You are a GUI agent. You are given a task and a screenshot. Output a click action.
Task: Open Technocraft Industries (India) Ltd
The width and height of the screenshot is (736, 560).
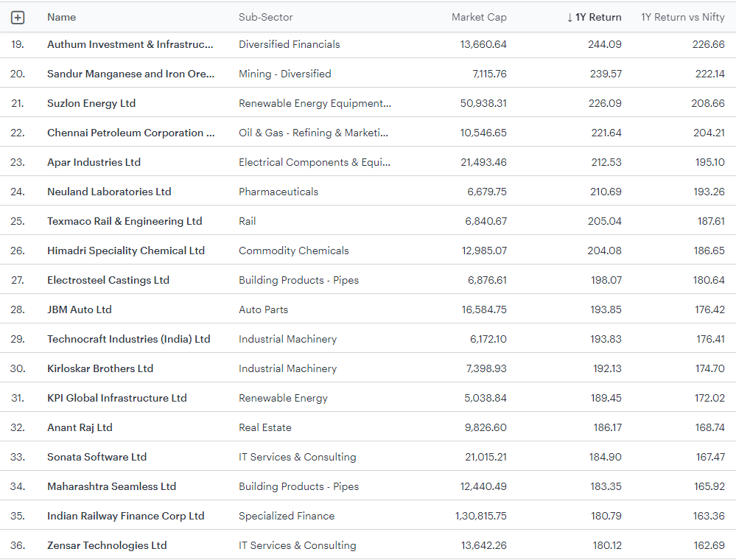click(129, 340)
